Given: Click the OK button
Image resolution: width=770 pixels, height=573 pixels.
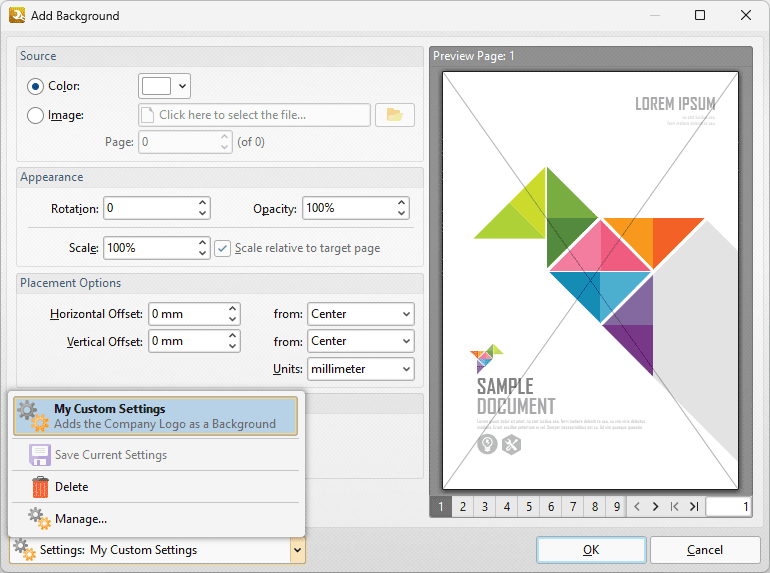Looking at the screenshot, I should tap(591, 550).
